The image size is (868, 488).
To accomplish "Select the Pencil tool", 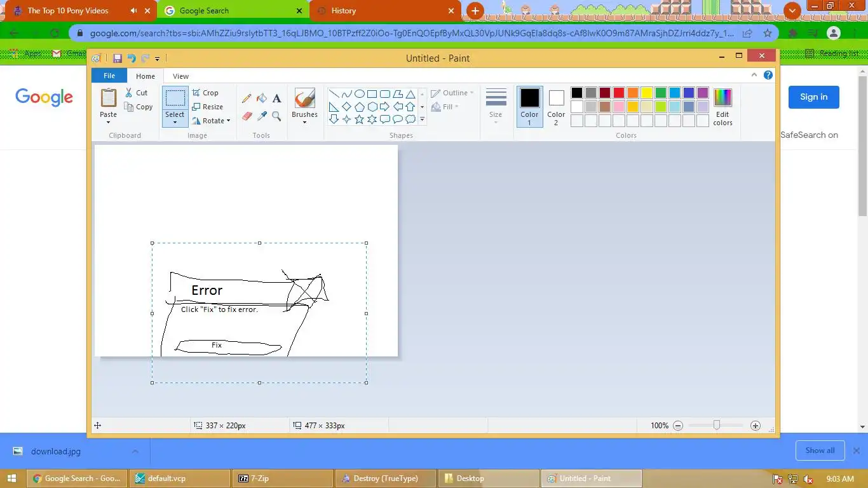I will click(247, 98).
